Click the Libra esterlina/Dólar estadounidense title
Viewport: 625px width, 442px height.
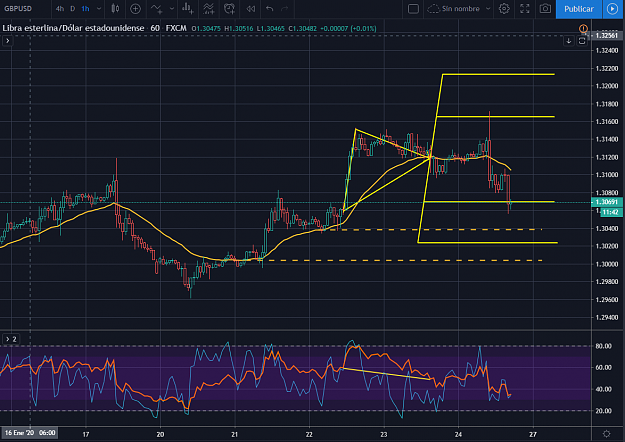pos(73,28)
